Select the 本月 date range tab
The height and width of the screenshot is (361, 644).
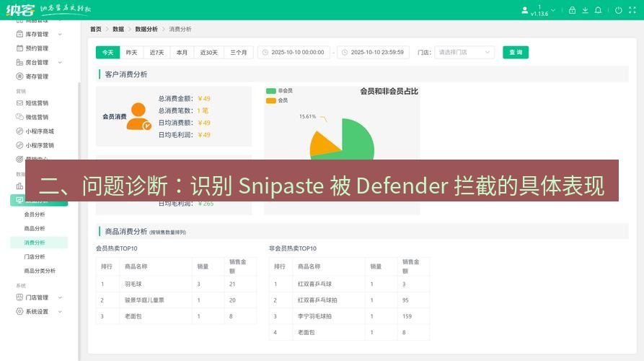pyautogui.click(x=182, y=52)
